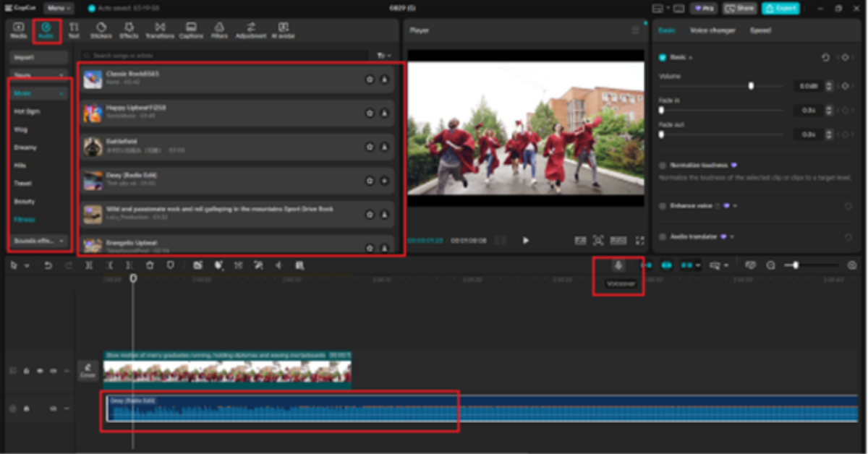
Task: Download the Classic Rock track
Action: [384, 80]
